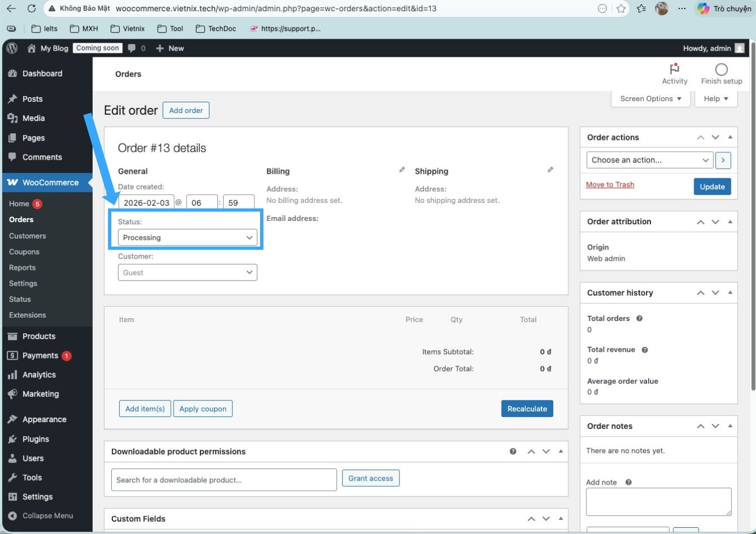
Task: Open the Choose an action dropdown
Action: click(649, 160)
